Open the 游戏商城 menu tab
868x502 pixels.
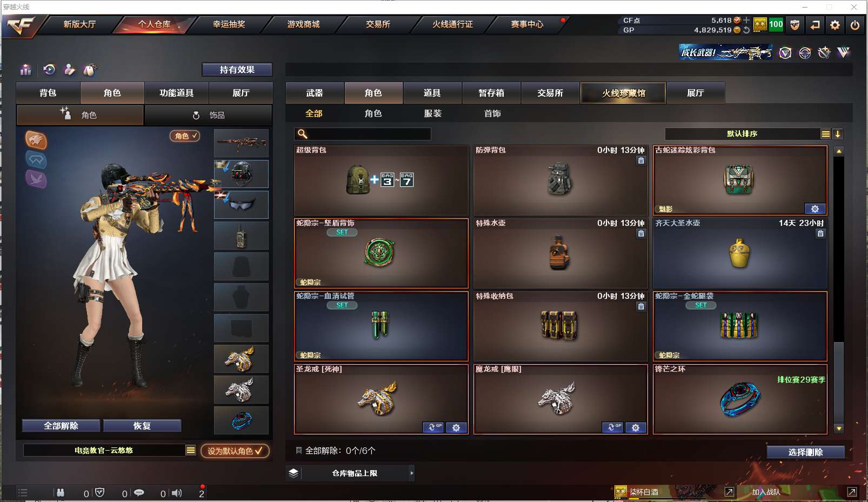(x=303, y=24)
